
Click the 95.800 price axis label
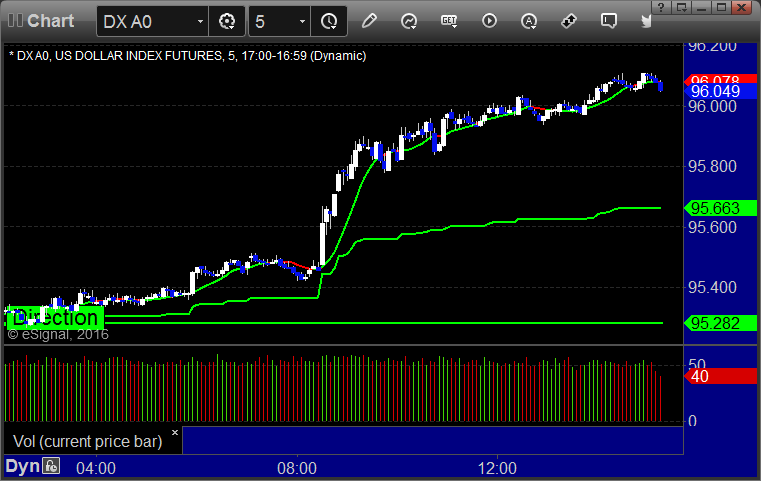coord(712,166)
